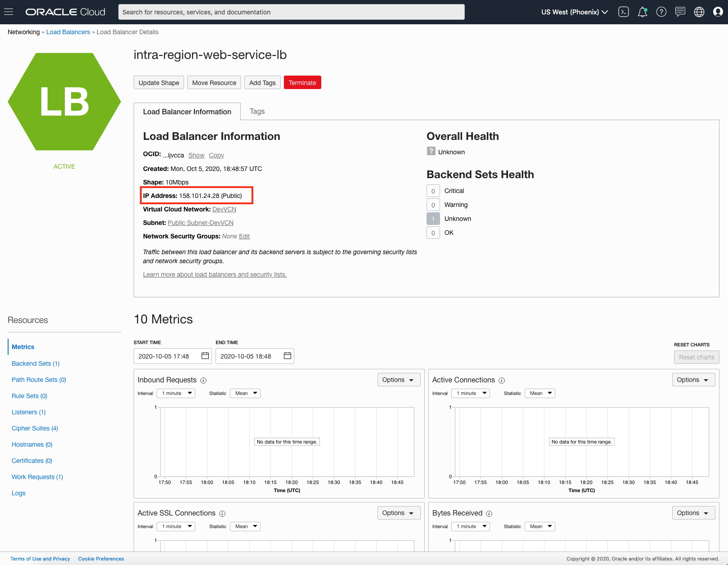This screenshot has height=565, width=728.
Task: Open Logs resource
Action: 18,493
